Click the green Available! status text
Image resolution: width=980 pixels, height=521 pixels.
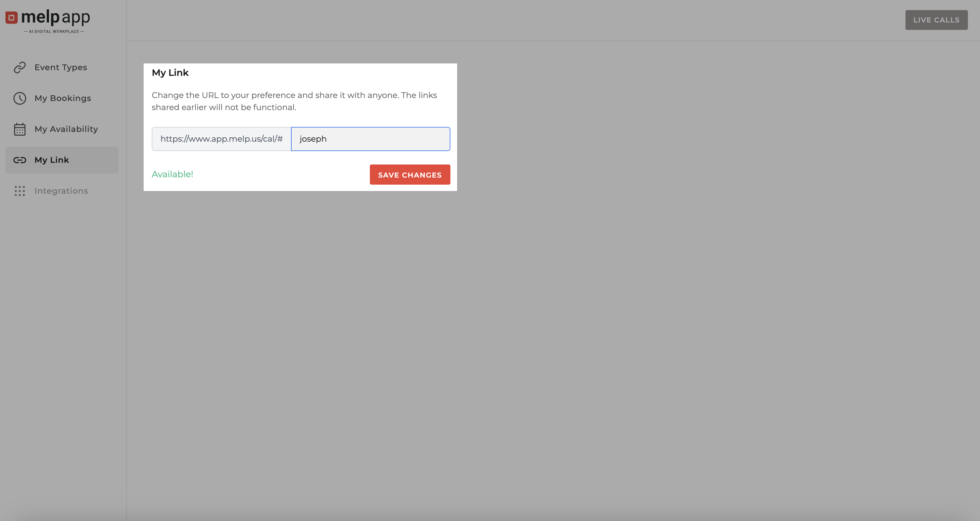pos(172,174)
